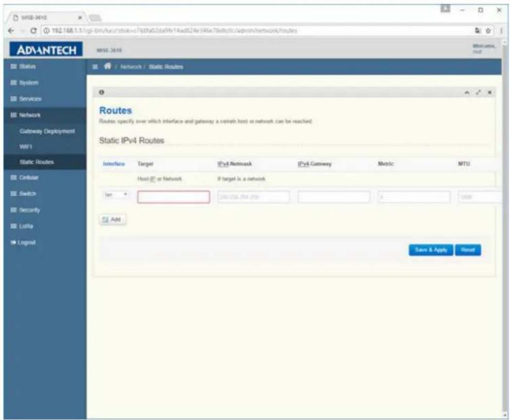This screenshot has height=420, width=510.
Task: Click the home icon in breadcrumb bar
Action: (x=108, y=66)
